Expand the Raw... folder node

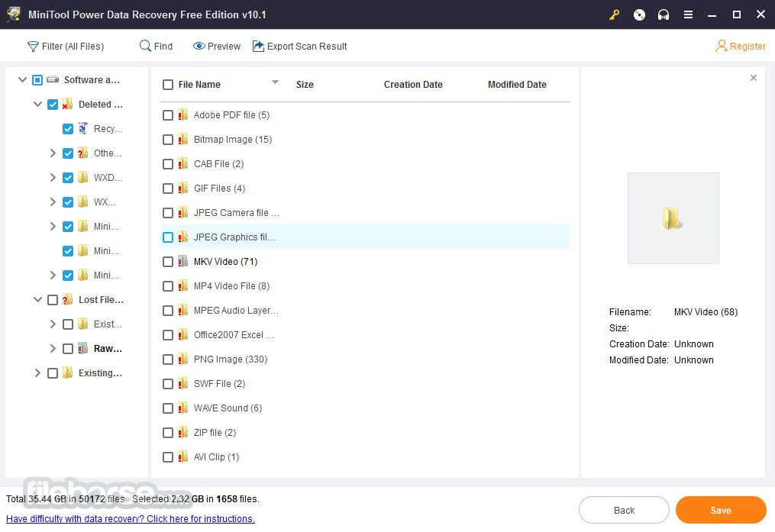click(x=53, y=348)
